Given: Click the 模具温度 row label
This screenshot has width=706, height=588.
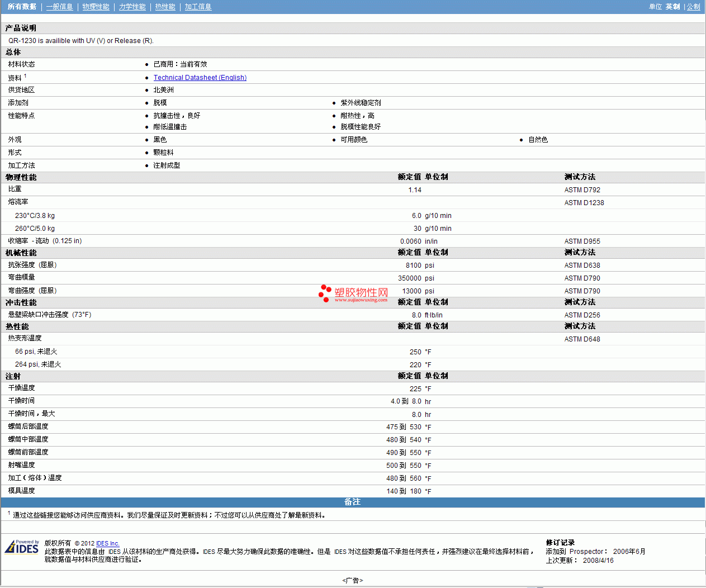Looking at the screenshot, I should 21,491.
